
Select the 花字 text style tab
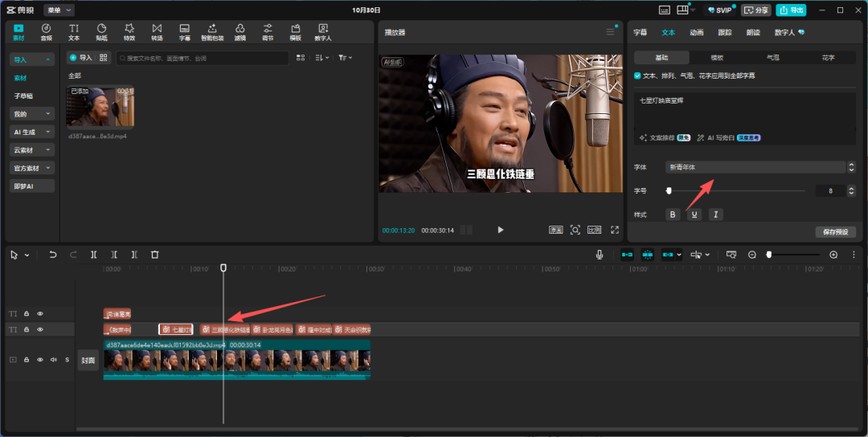(828, 58)
